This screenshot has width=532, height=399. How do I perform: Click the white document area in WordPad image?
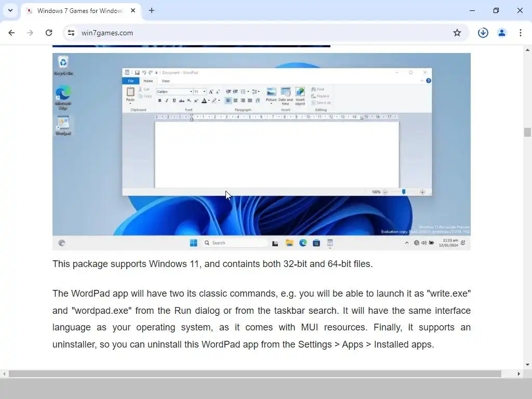click(277, 154)
